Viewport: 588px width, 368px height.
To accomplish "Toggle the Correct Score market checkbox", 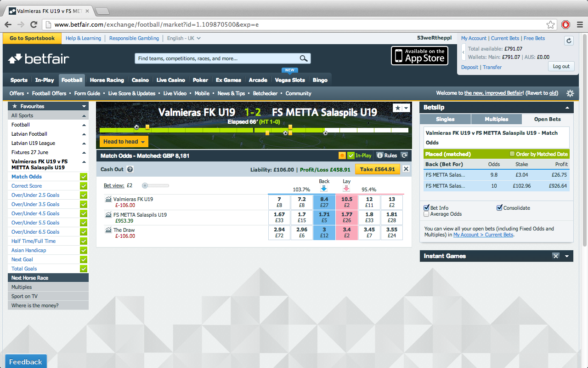I will coord(83,186).
